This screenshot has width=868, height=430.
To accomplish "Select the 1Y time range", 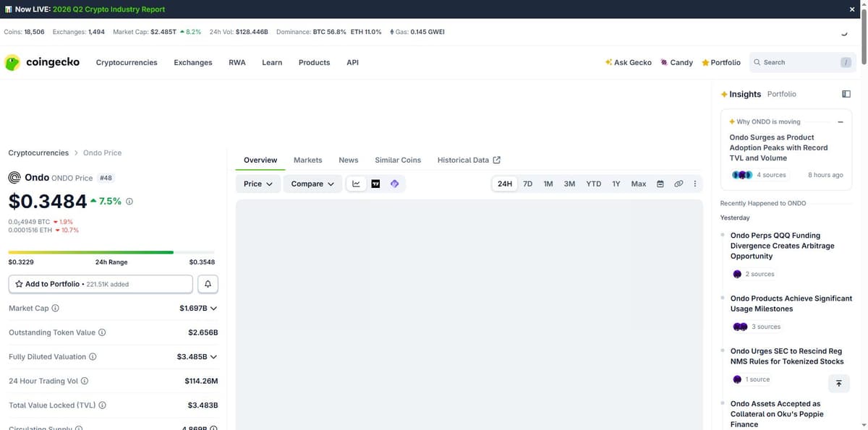I will coord(616,184).
